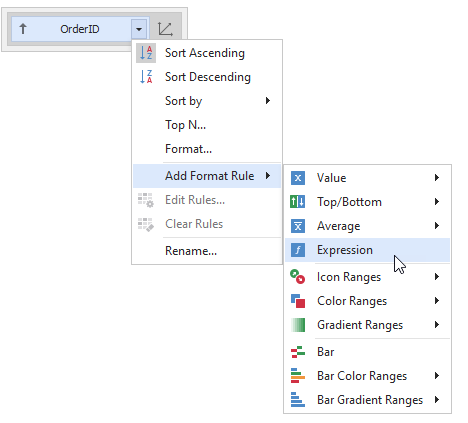Click the green Gradient Ranges icon
Viewport: 468px width, 423px height.
(x=298, y=325)
